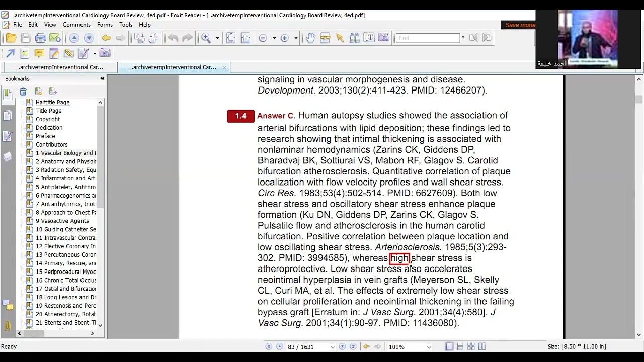This screenshot has height=362, width=644.
Task: Select the Zoom In magnifier tool
Action: pos(206,38)
